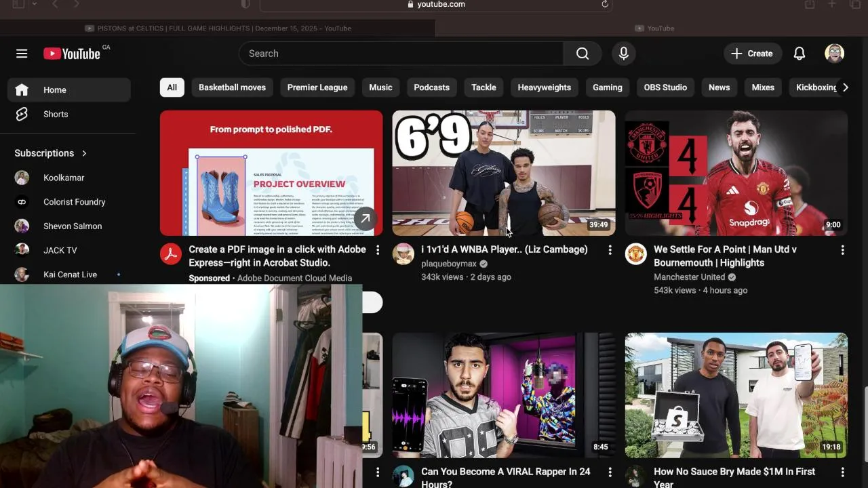The image size is (868, 488).
Task: Open 'How No Sauce Bry Made $1M' title
Action: click(734, 477)
